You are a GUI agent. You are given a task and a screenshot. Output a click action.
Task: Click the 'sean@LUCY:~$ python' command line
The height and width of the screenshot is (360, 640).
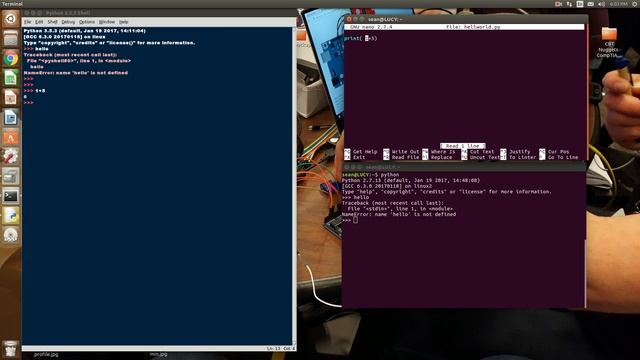[x=371, y=174]
